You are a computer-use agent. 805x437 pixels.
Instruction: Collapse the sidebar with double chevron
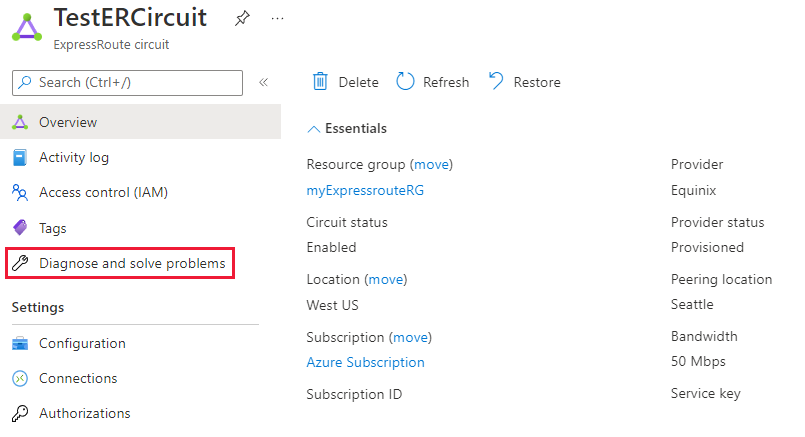coord(264,82)
